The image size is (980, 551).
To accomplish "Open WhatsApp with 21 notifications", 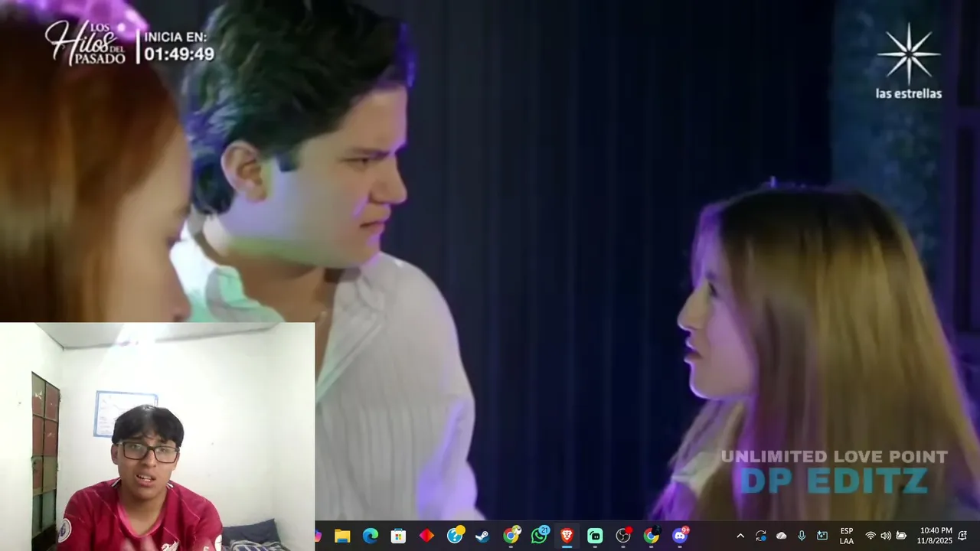I will pos(540,535).
